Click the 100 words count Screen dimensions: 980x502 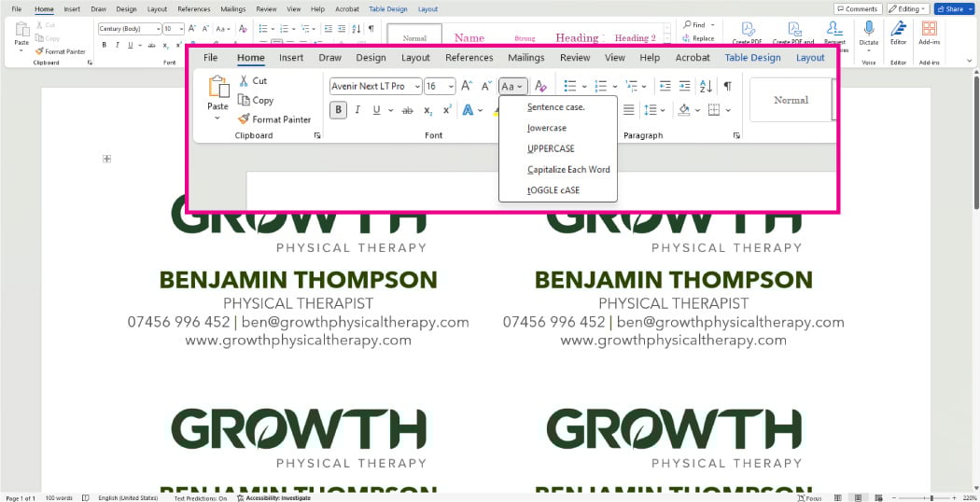click(x=59, y=498)
